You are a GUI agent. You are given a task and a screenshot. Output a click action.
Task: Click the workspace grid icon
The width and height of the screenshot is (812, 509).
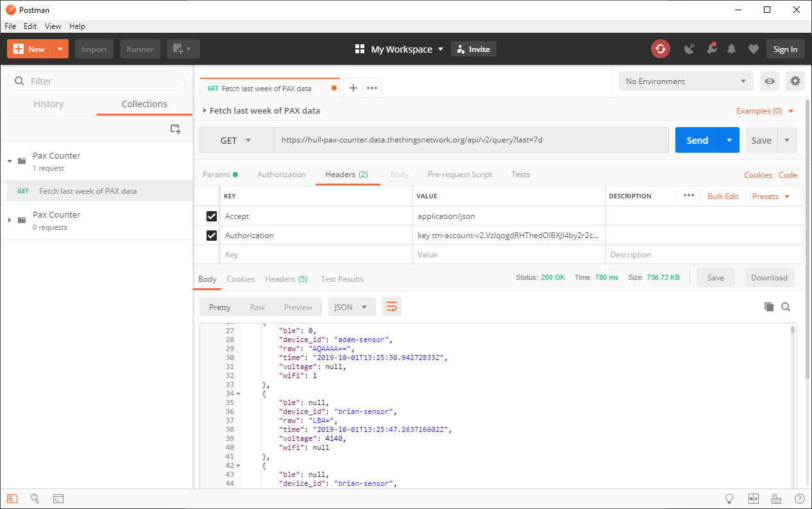click(360, 49)
